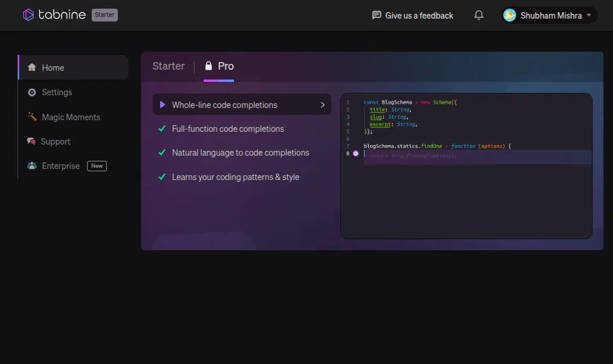Switch to the Pro tab
Viewport: 613px width, 364px height.
219,66
